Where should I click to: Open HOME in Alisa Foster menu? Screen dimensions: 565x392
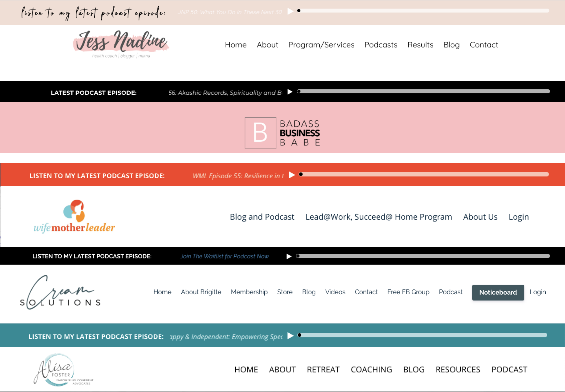(x=246, y=370)
